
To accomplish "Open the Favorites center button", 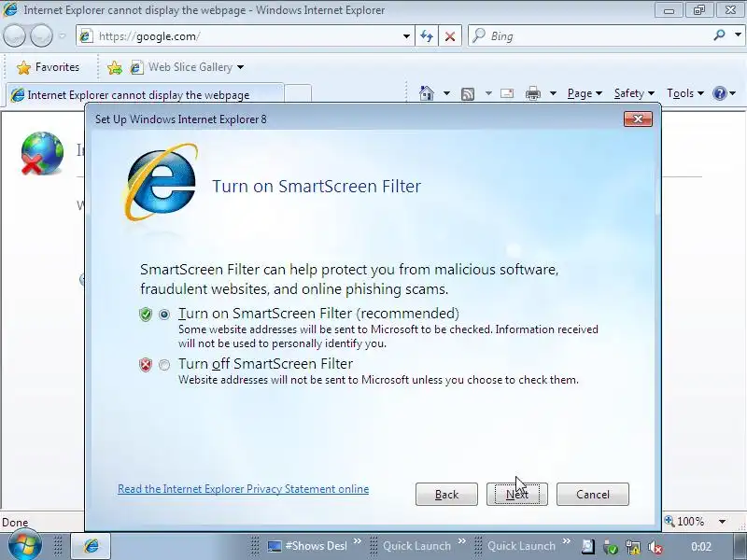I will tap(48, 67).
